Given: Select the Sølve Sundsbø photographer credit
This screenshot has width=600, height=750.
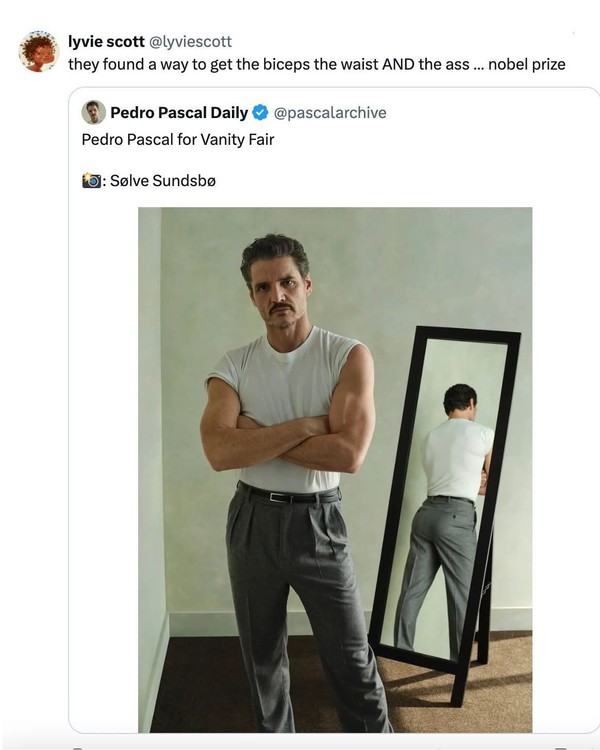Looking at the screenshot, I should coord(163,181).
